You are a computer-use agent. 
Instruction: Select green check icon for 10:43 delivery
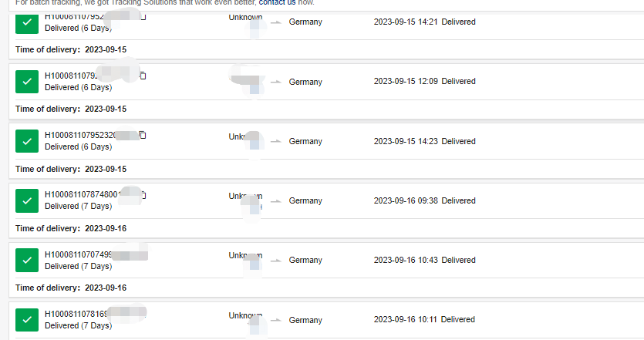pyautogui.click(x=27, y=260)
